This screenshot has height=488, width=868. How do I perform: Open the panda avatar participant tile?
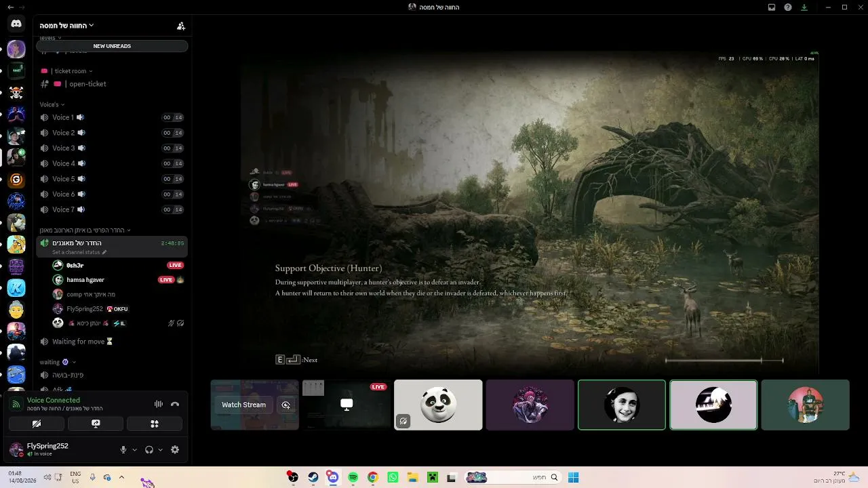[x=438, y=405]
